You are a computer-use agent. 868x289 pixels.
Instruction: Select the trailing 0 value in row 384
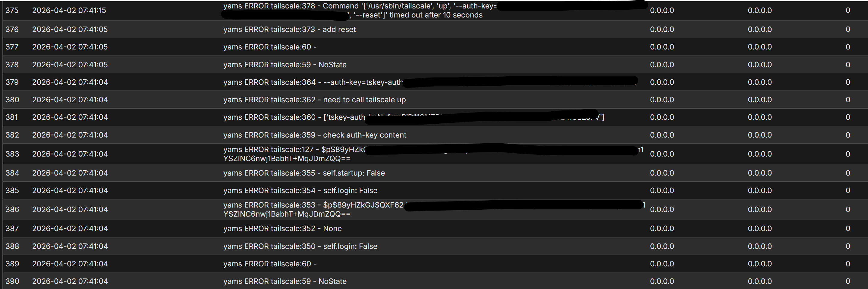pyautogui.click(x=848, y=173)
